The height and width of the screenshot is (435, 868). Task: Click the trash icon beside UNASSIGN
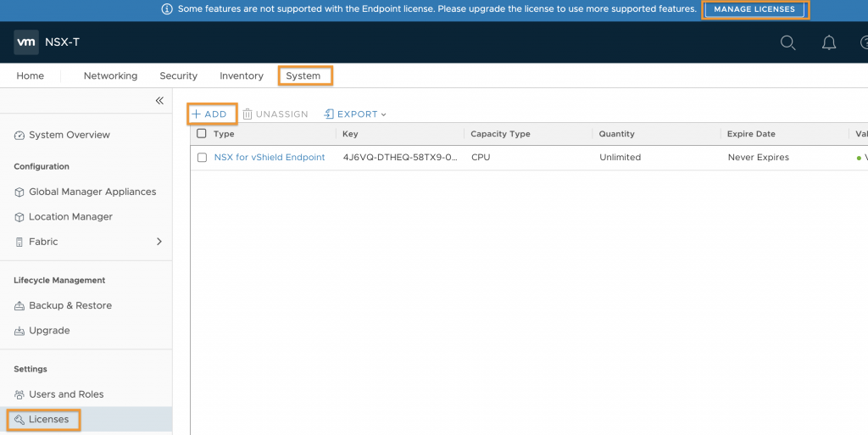click(x=248, y=114)
